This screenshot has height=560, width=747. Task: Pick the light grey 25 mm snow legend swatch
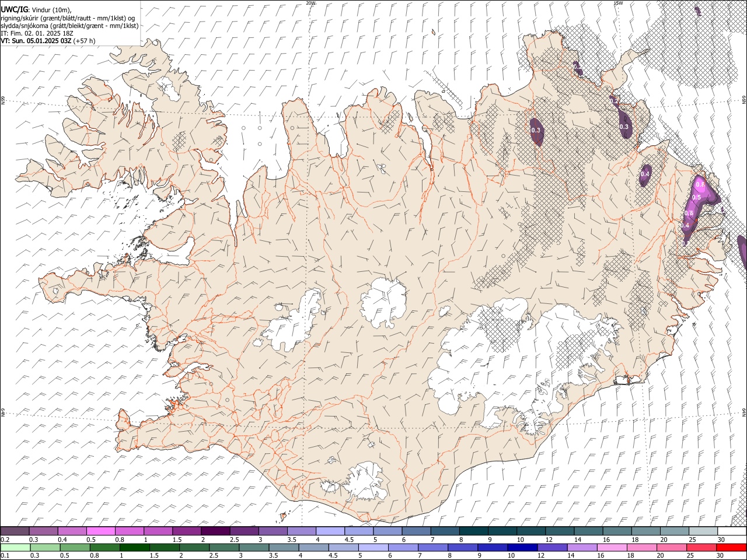[x=704, y=531]
